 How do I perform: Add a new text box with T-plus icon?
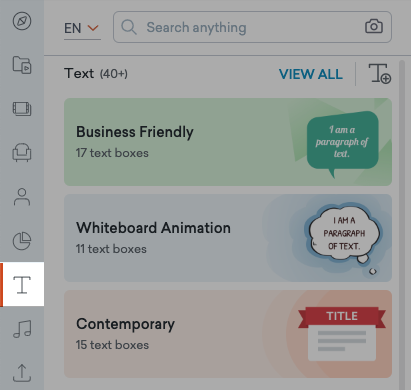coord(379,74)
